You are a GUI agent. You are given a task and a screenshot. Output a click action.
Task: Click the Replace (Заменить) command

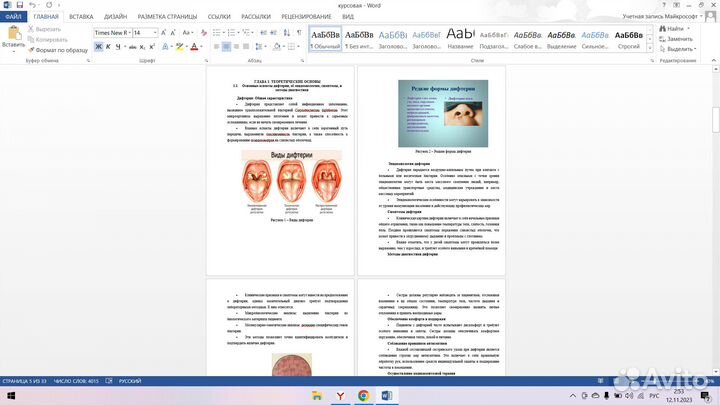pyautogui.click(x=675, y=39)
